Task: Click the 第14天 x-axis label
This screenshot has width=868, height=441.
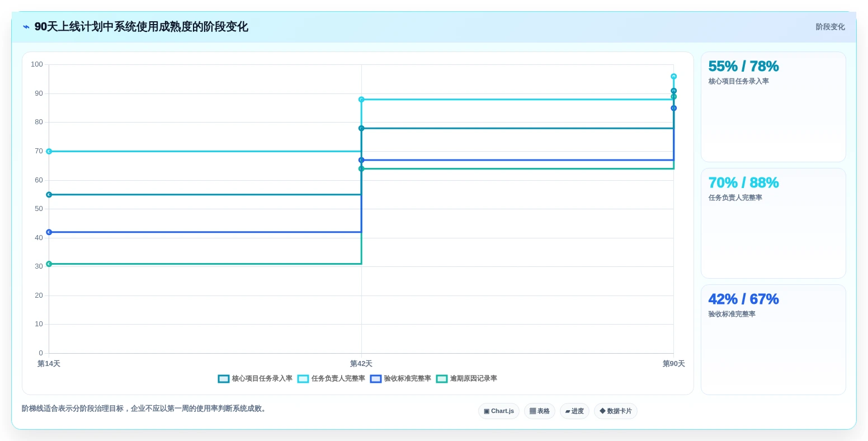Action: click(x=49, y=364)
